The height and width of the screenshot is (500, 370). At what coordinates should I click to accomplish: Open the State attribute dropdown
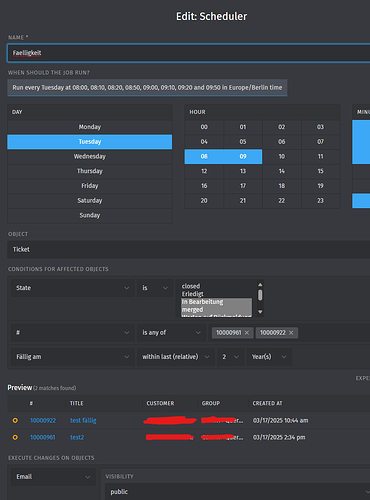click(73, 288)
